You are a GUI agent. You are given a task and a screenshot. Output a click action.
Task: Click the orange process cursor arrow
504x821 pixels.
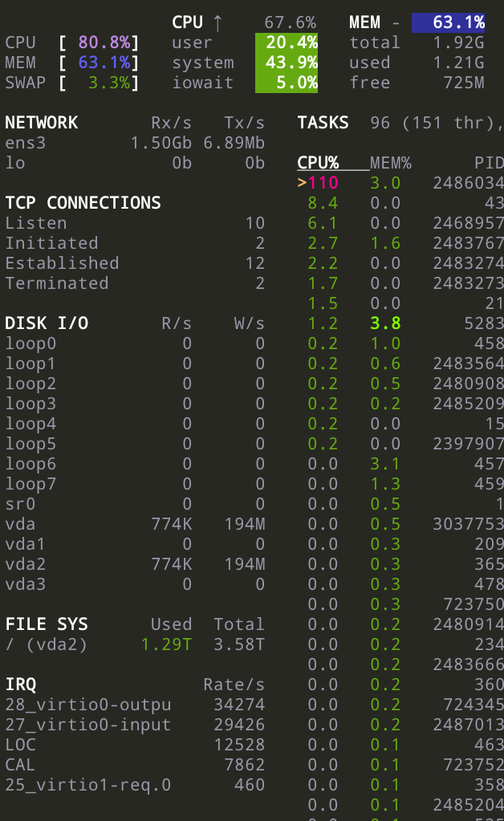click(x=302, y=183)
